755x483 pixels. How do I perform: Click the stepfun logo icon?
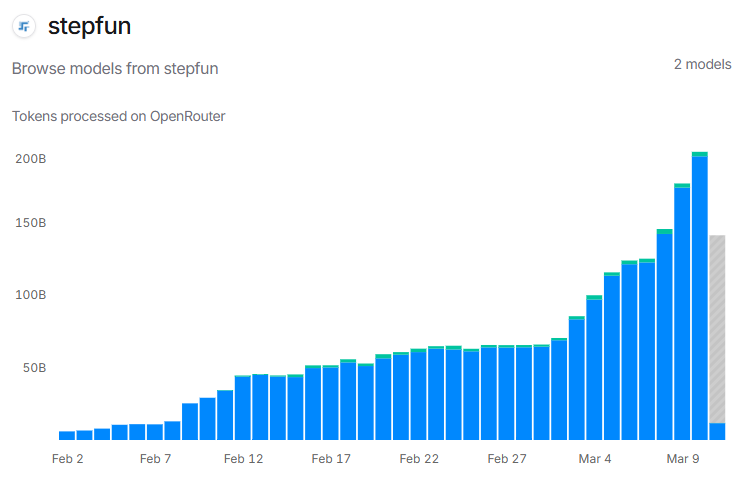(24, 27)
